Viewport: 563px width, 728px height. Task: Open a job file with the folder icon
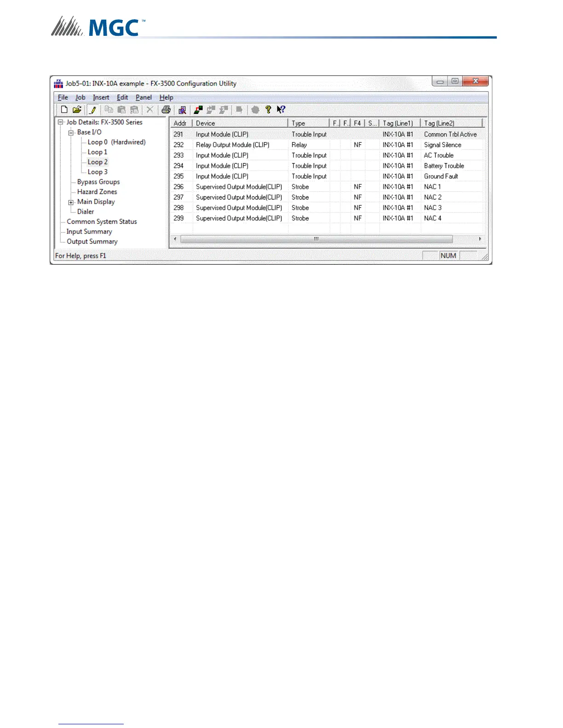click(x=77, y=109)
